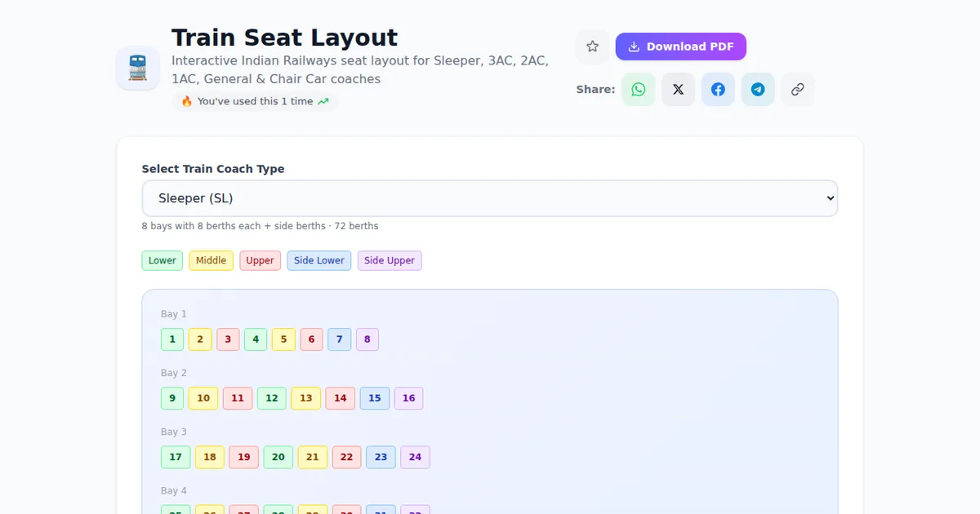Viewport: 980px width, 514px height.
Task: Click the Middle berth legend chip
Action: (x=212, y=260)
